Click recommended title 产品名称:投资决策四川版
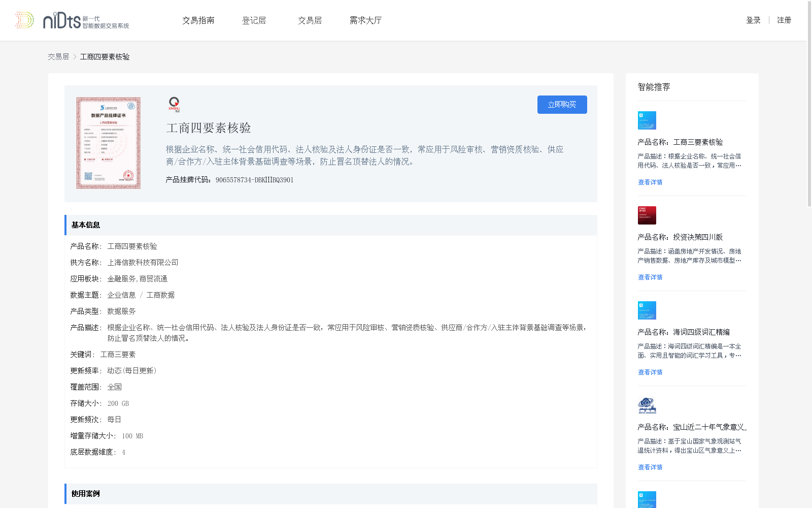The width and height of the screenshot is (812, 508). 680,237
